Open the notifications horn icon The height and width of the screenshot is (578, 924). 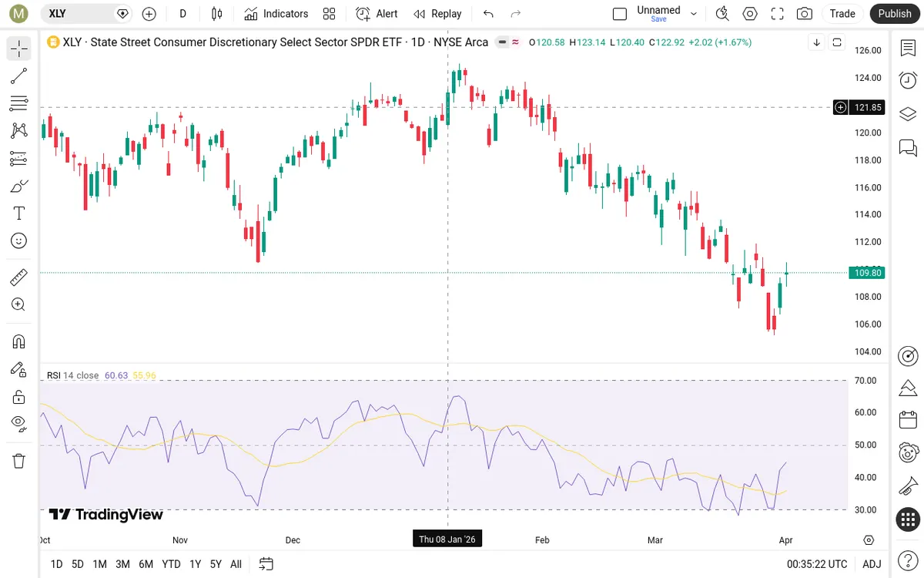point(908,486)
